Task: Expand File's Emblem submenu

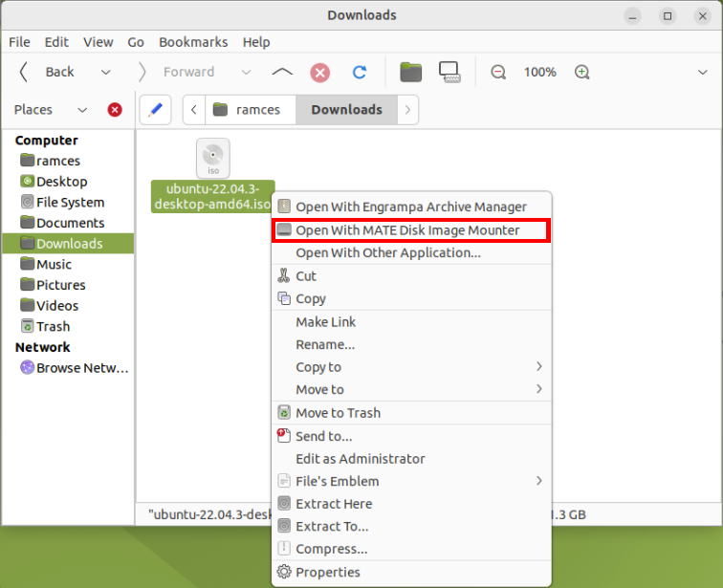Action: click(411, 481)
